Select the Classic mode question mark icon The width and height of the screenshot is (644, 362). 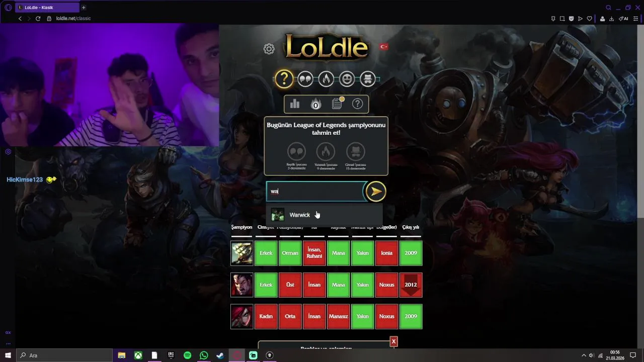click(284, 79)
